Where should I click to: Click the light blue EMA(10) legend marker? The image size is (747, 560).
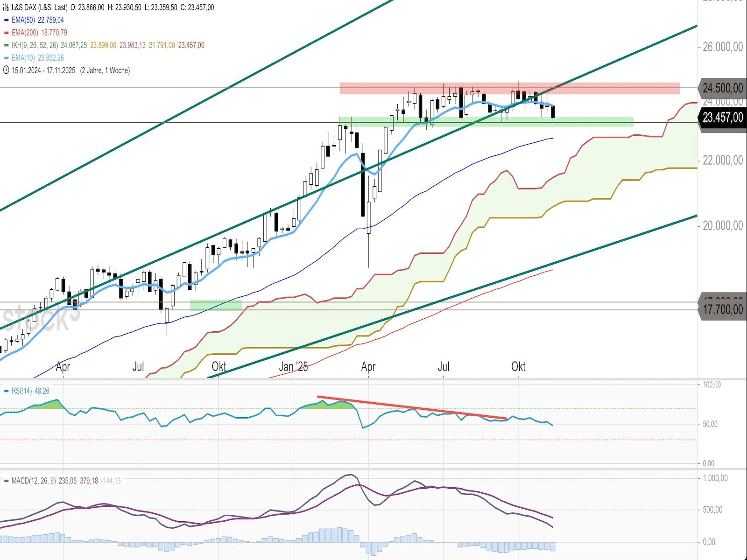tap(6, 58)
